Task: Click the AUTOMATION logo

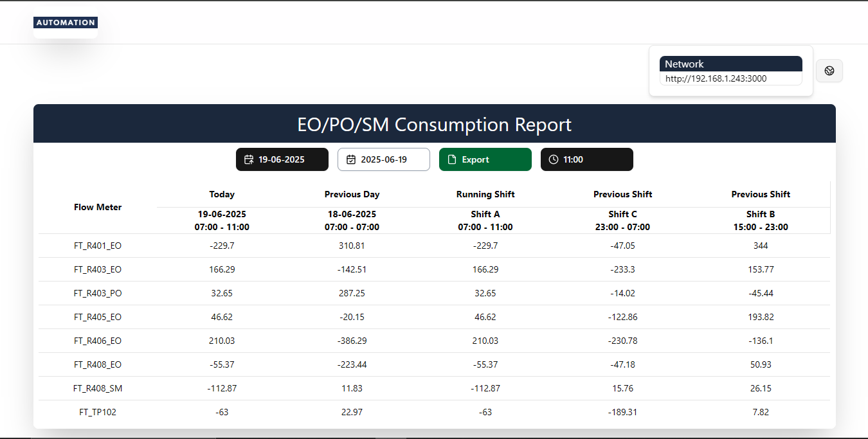Action: pyautogui.click(x=65, y=21)
